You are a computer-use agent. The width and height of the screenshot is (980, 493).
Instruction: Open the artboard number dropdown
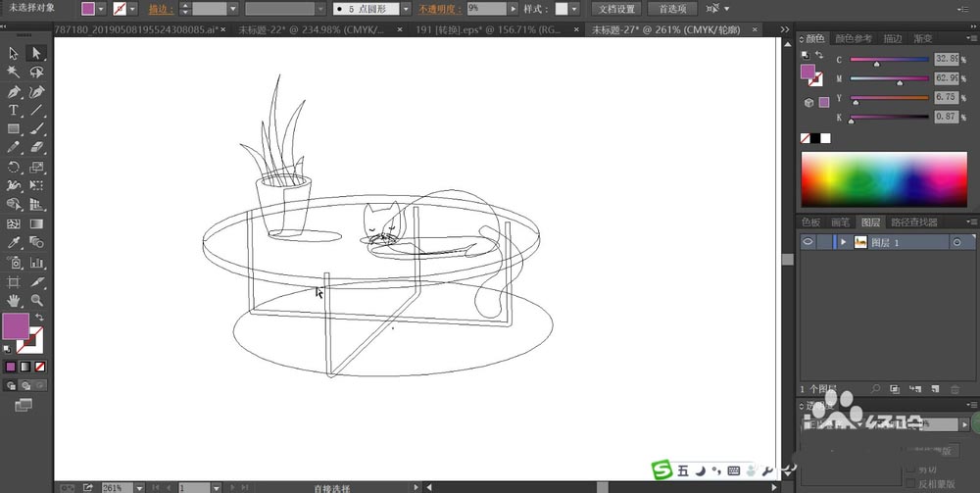pyautogui.click(x=217, y=487)
